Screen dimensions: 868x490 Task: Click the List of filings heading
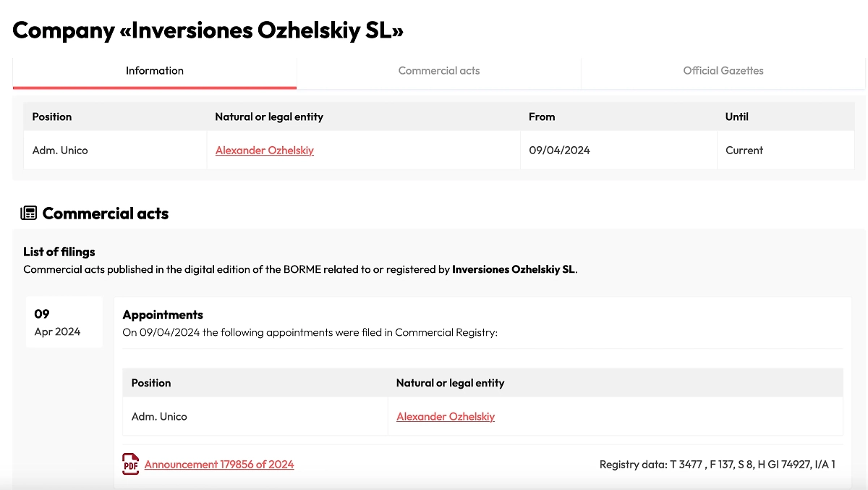(59, 252)
